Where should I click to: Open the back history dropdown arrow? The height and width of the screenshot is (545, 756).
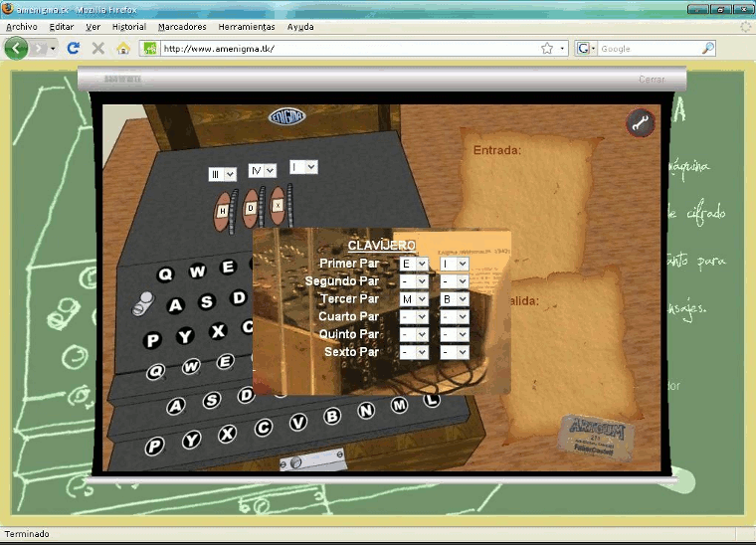click(53, 48)
